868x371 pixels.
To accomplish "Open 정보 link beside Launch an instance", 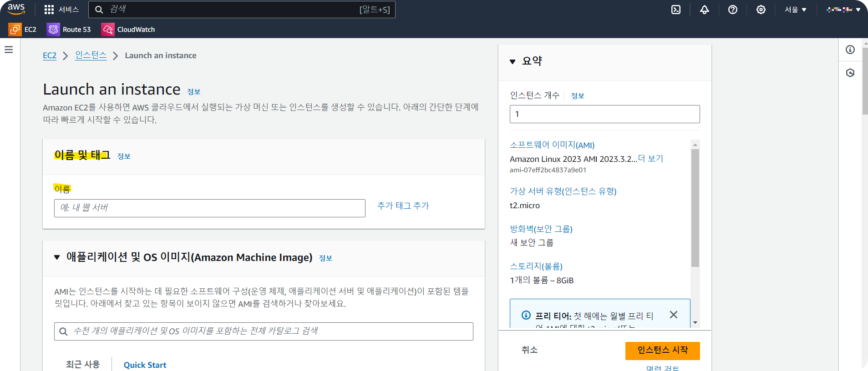I will click(x=193, y=92).
